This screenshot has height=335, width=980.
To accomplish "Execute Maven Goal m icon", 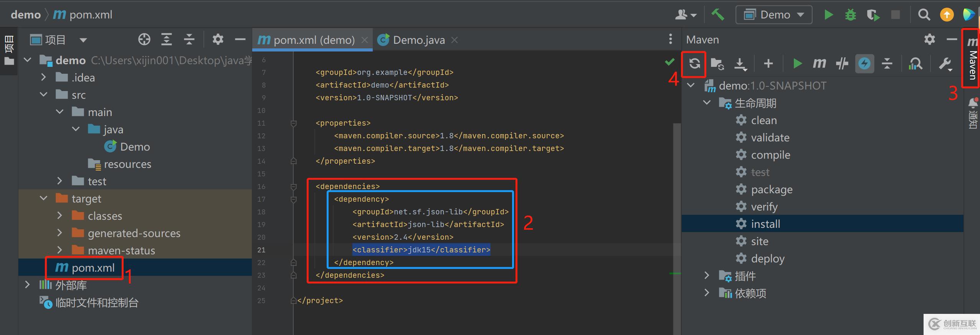I will coord(819,63).
